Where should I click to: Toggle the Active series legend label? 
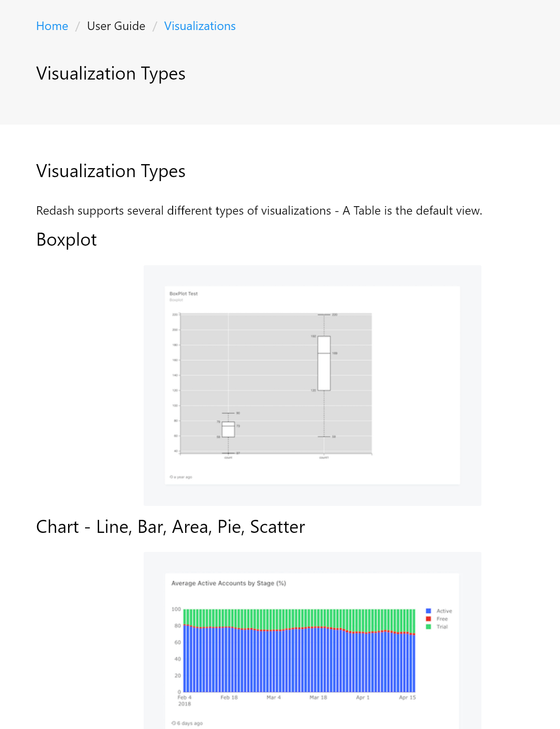coord(444,611)
